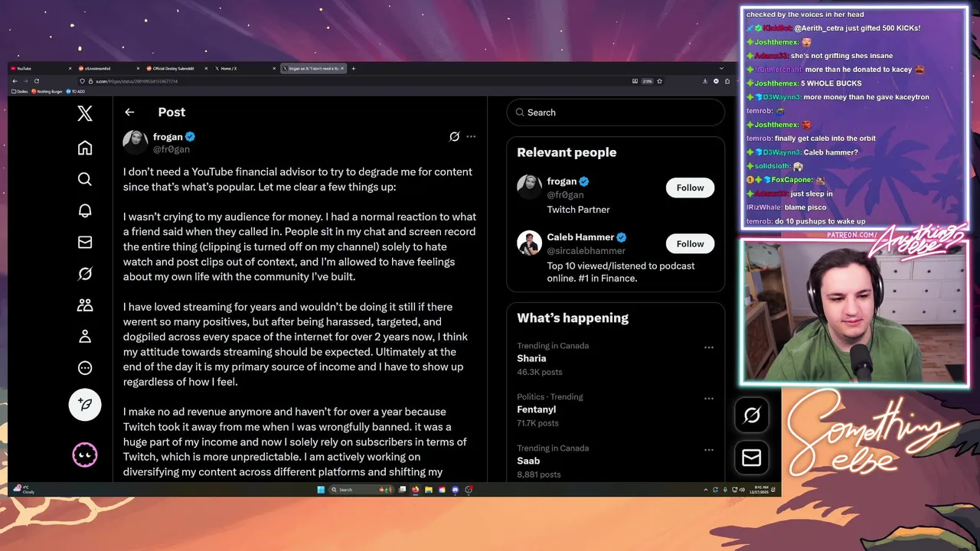The height and width of the screenshot is (551, 980).
Task: Go to Home in X sidebar
Action: (85, 148)
